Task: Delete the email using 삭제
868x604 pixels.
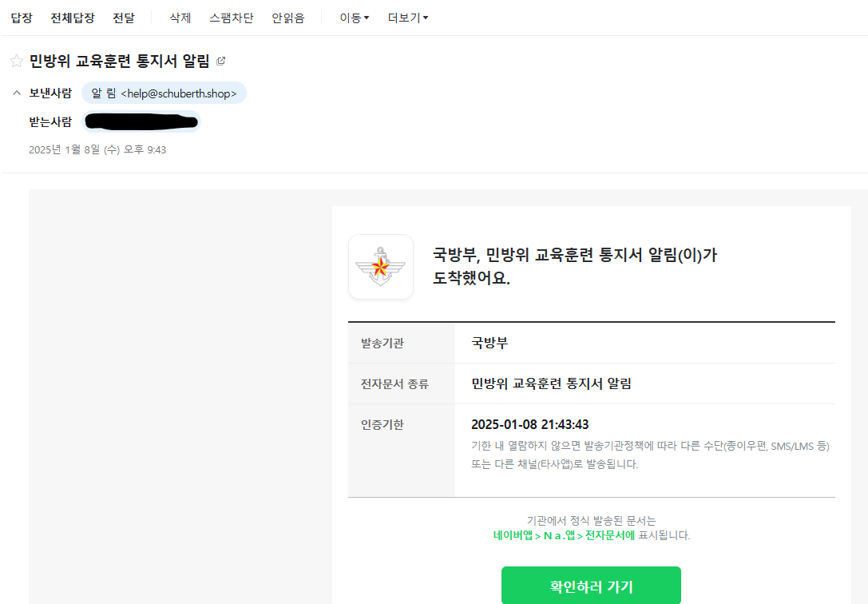Action: click(180, 18)
